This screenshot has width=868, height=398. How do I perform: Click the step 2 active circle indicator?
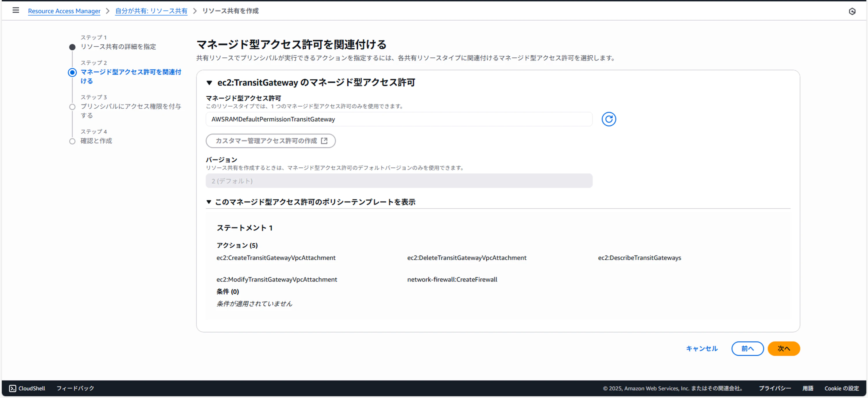click(x=72, y=72)
